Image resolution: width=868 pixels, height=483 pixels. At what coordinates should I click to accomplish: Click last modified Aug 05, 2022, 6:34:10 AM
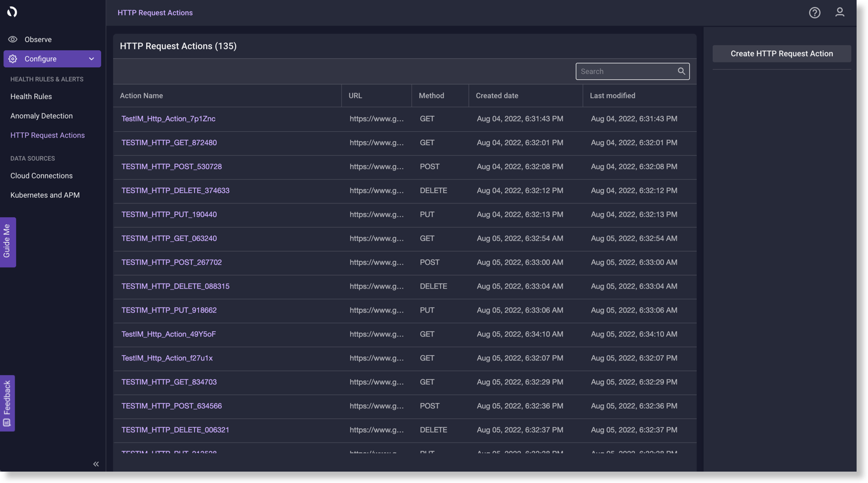click(x=634, y=334)
